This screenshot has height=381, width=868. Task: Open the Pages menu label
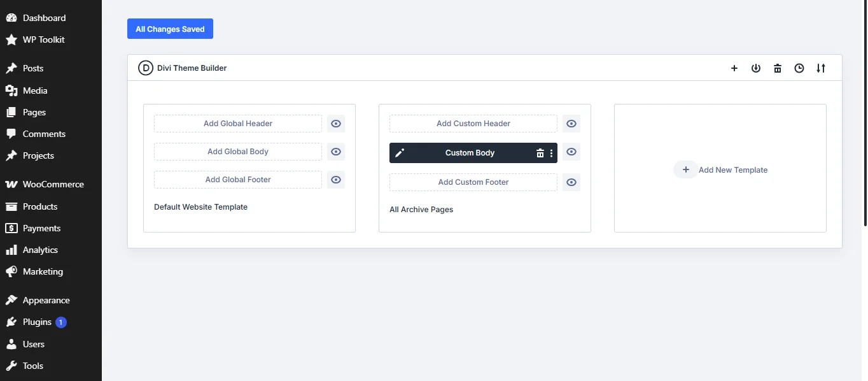[x=34, y=112]
